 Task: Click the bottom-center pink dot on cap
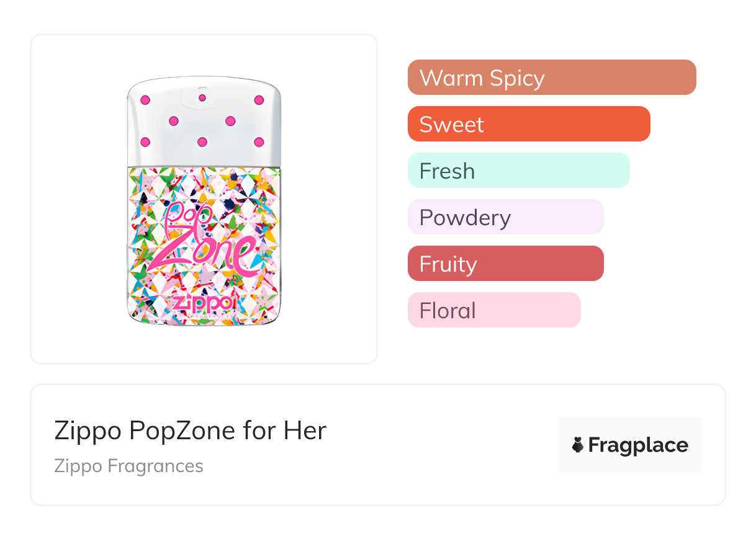pyautogui.click(x=202, y=142)
